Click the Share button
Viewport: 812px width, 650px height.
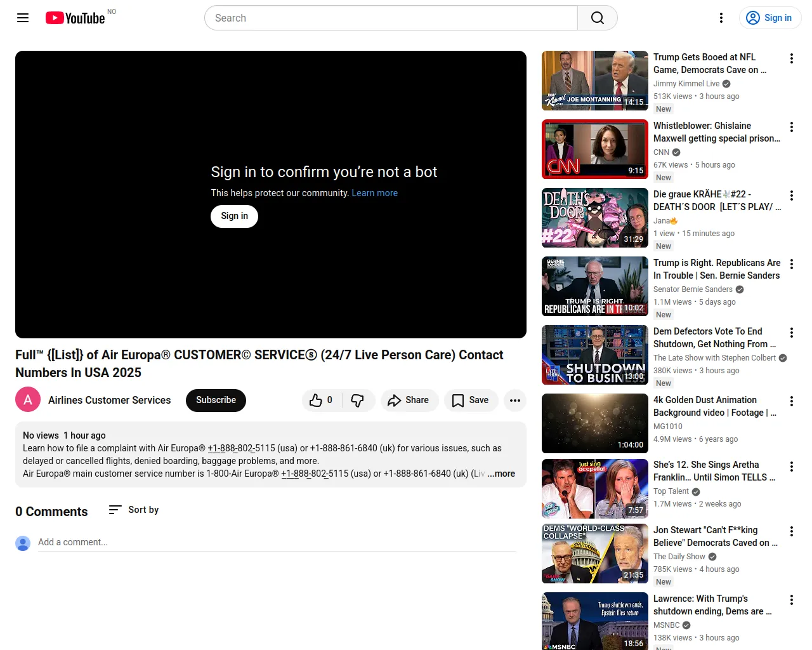409,401
